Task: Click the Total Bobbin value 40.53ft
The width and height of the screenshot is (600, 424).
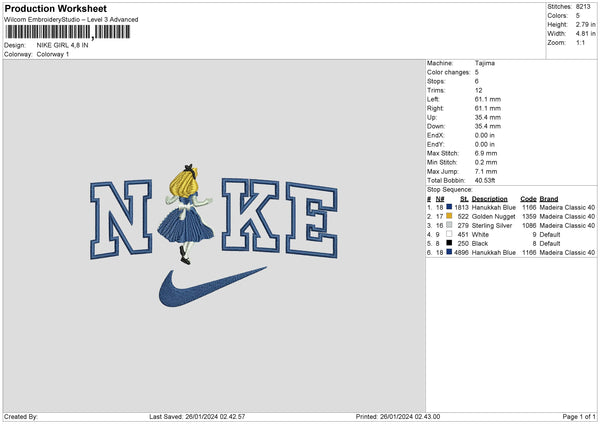Action: click(x=485, y=181)
